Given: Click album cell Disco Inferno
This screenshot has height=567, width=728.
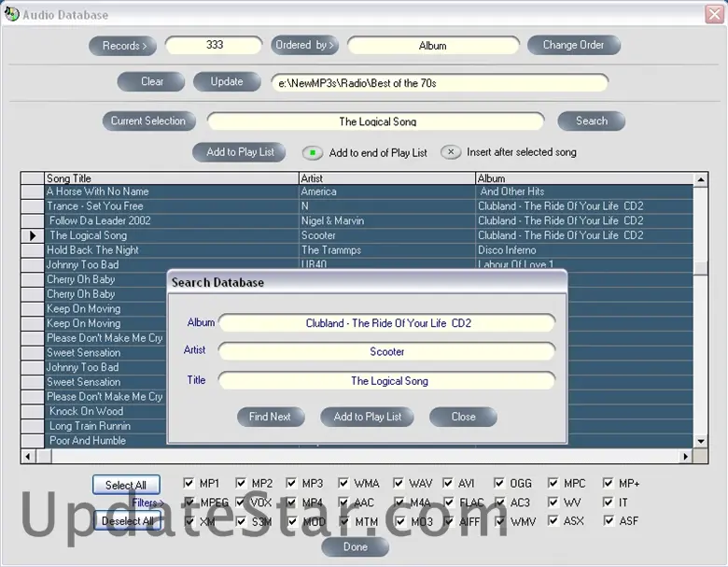Looking at the screenshot, I should (584, 250).
